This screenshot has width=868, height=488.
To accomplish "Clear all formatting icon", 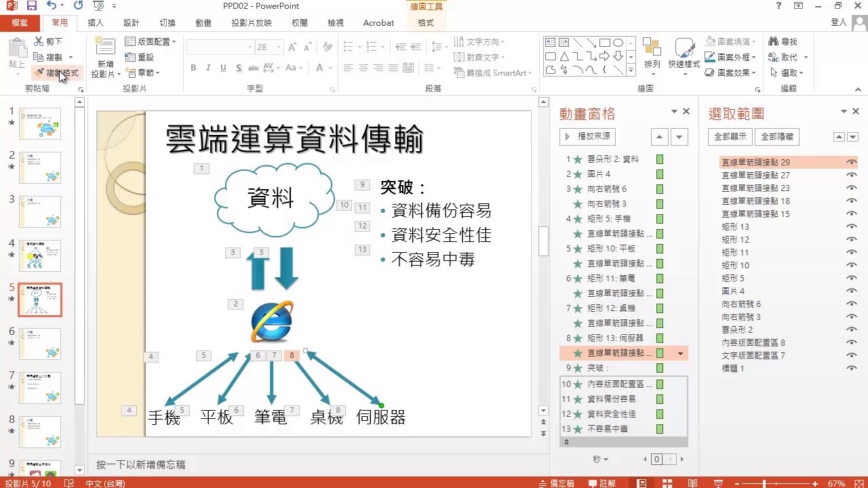I will 327,47.
